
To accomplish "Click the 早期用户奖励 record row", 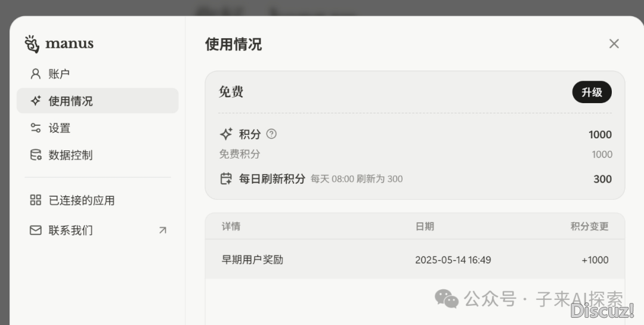I will (414, 260).
